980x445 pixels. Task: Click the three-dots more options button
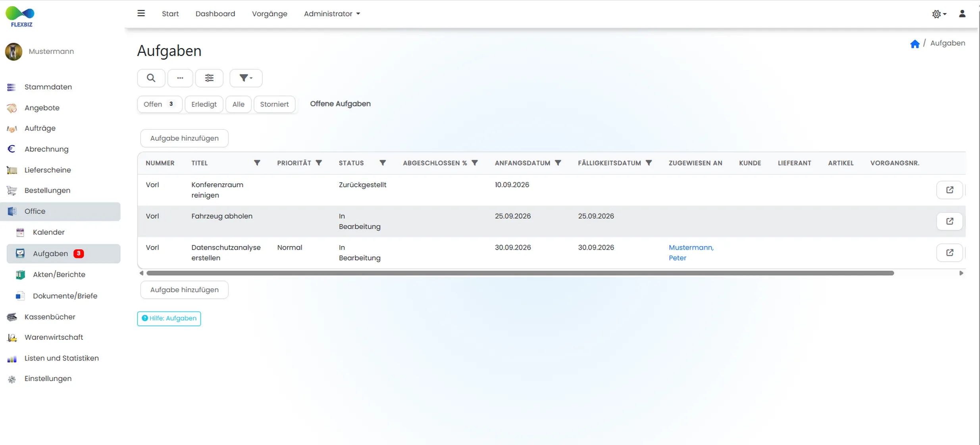pos(180,78)
